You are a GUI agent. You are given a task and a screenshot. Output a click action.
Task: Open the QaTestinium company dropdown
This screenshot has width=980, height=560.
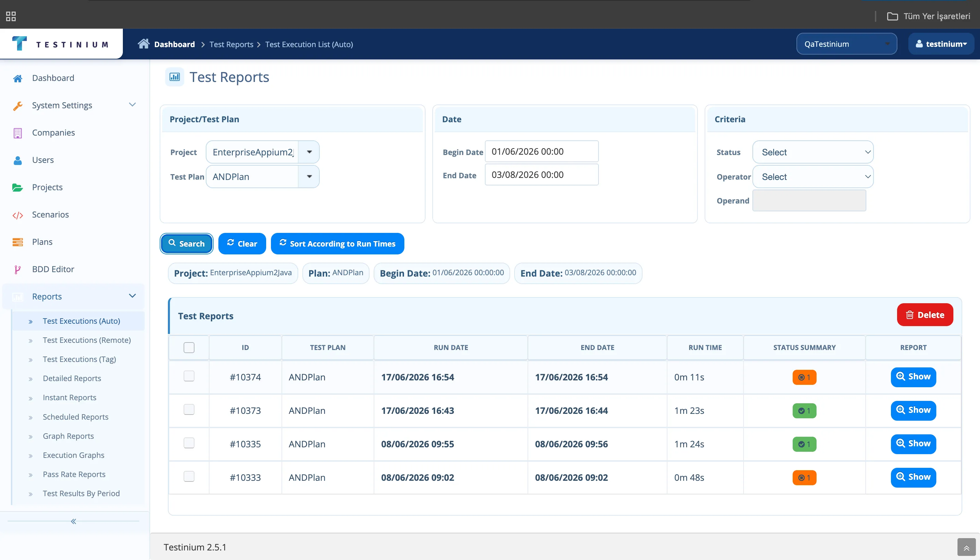tap(847, 44)
